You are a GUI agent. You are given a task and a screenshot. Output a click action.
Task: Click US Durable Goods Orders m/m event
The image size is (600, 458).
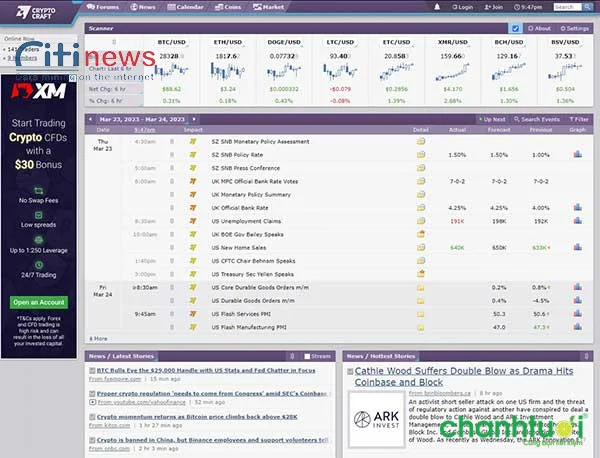[253, 301]
